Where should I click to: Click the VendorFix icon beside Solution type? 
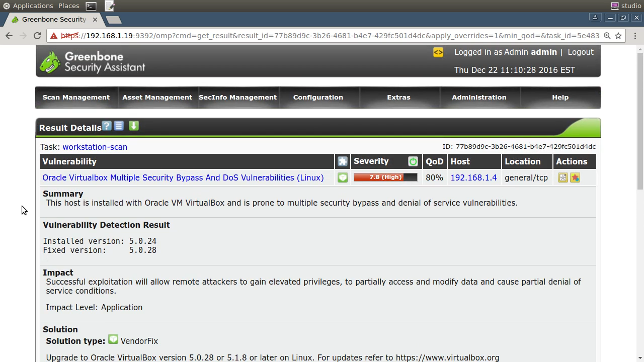tap(113, 340)
